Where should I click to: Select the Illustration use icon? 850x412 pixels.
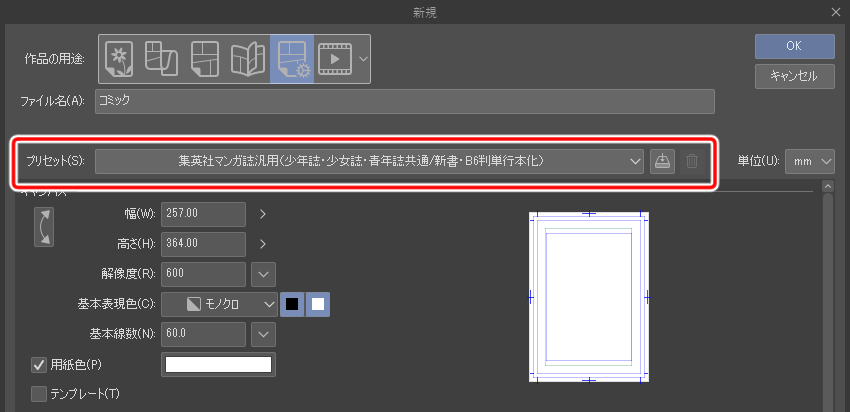coord(119,59)
